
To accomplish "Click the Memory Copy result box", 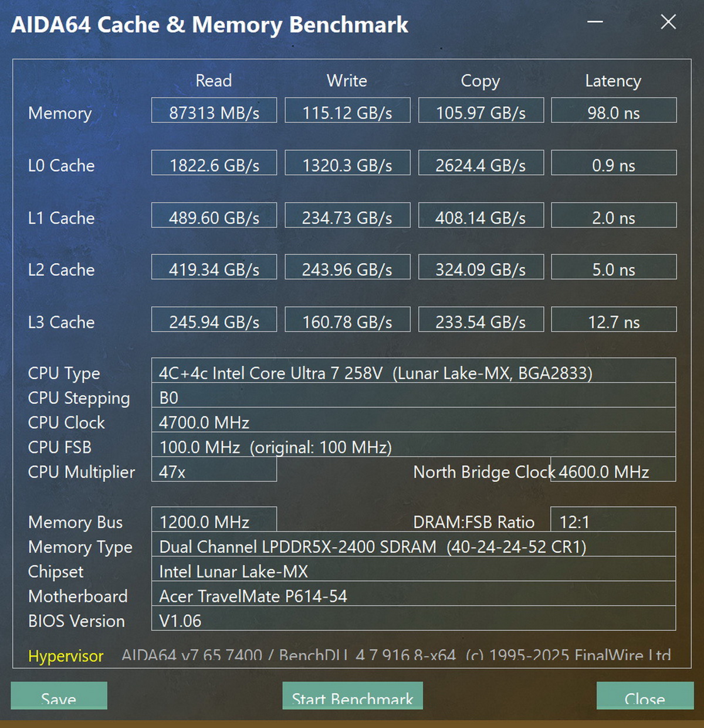I will [480, 111].
